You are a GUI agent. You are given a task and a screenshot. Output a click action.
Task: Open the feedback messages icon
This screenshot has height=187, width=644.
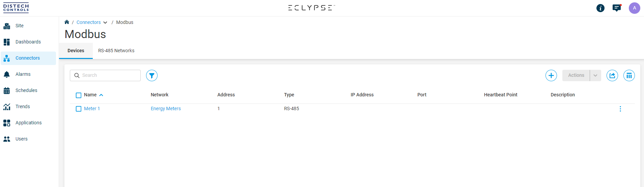[x=617, y=8]
